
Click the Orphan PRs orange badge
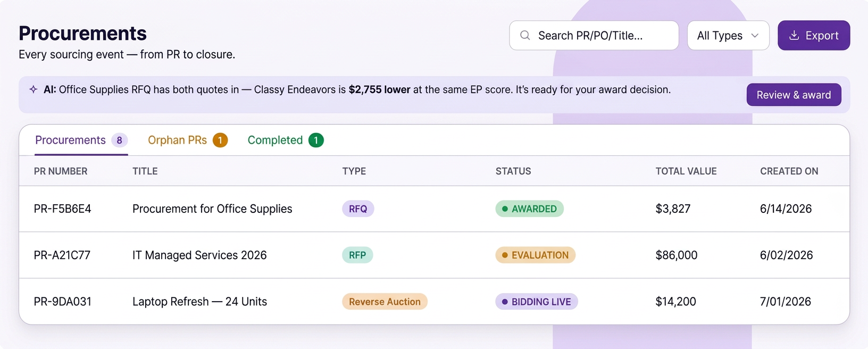click(220, 140)
